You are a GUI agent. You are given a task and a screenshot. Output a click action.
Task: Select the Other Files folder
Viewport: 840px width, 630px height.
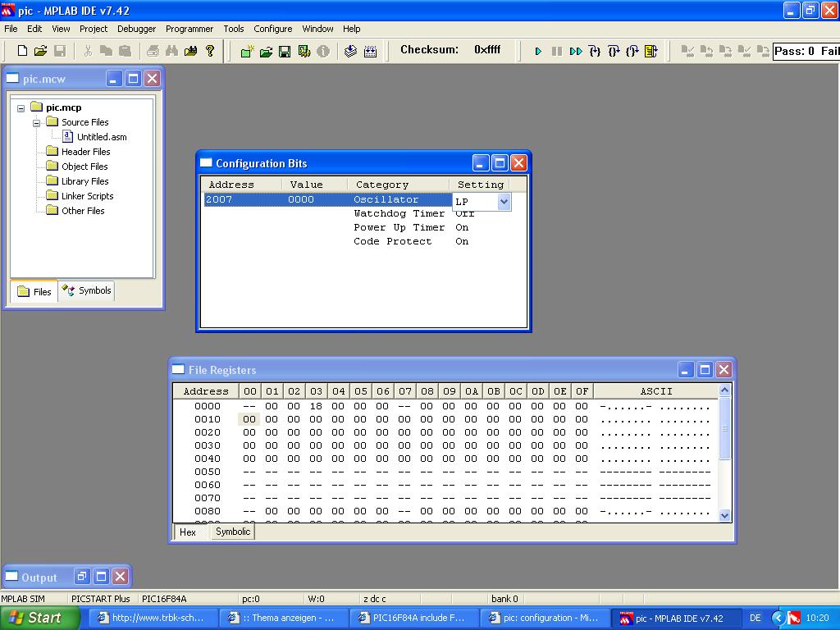coord(83,211)
